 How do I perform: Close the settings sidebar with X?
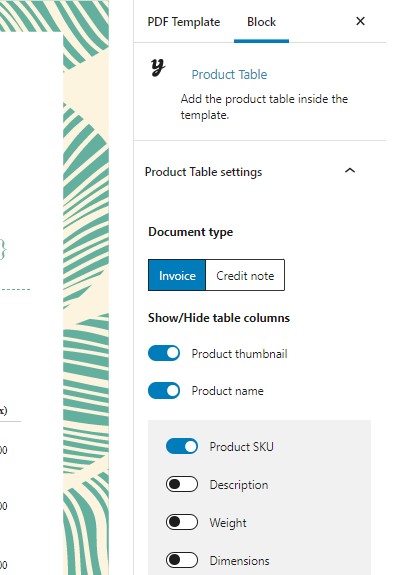360,21
